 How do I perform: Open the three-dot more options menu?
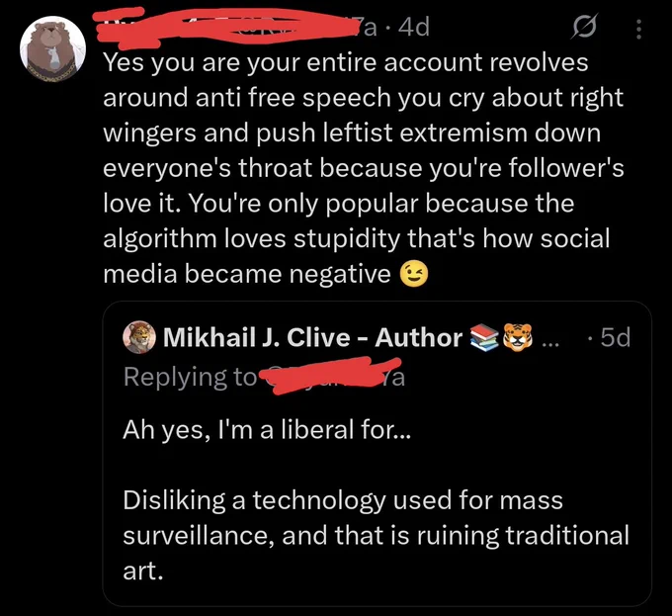[x=638, y=29]
